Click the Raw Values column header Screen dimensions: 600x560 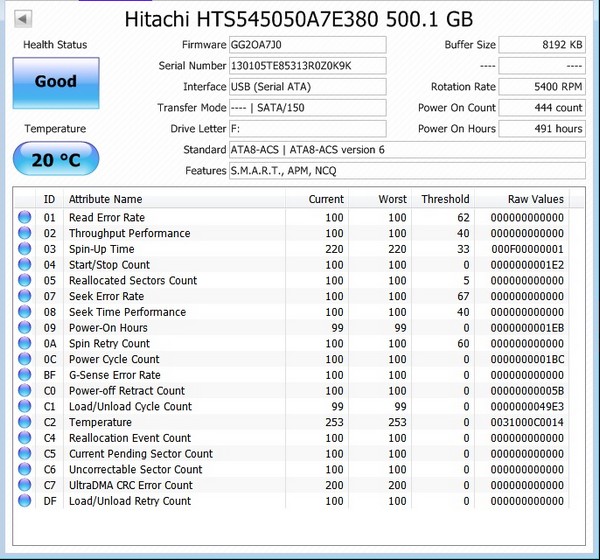click(x=535, y=199)
